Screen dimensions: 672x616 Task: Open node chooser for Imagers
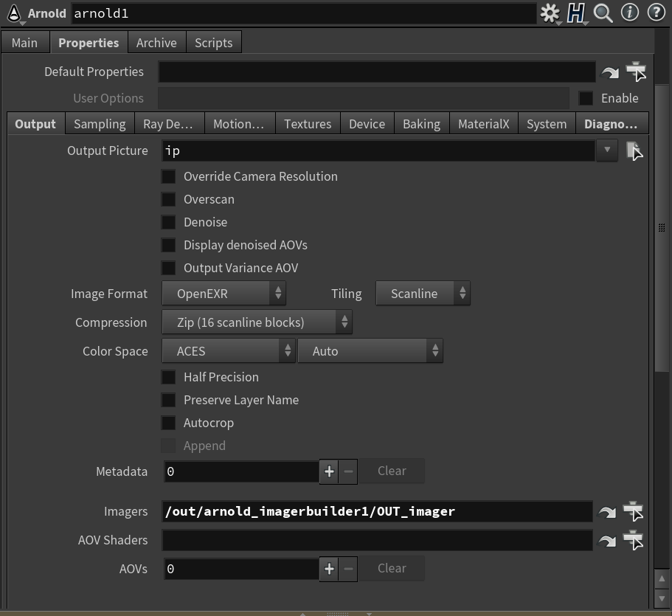(x=633, y=511)
